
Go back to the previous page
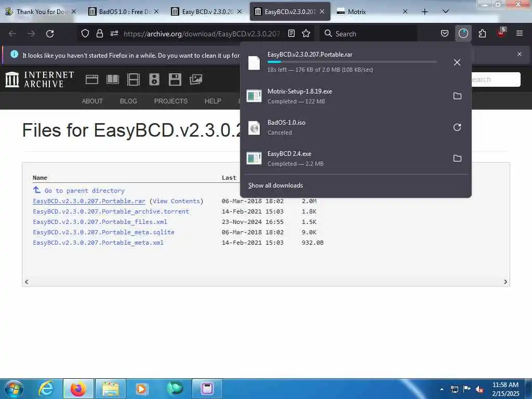click(12, 34)
